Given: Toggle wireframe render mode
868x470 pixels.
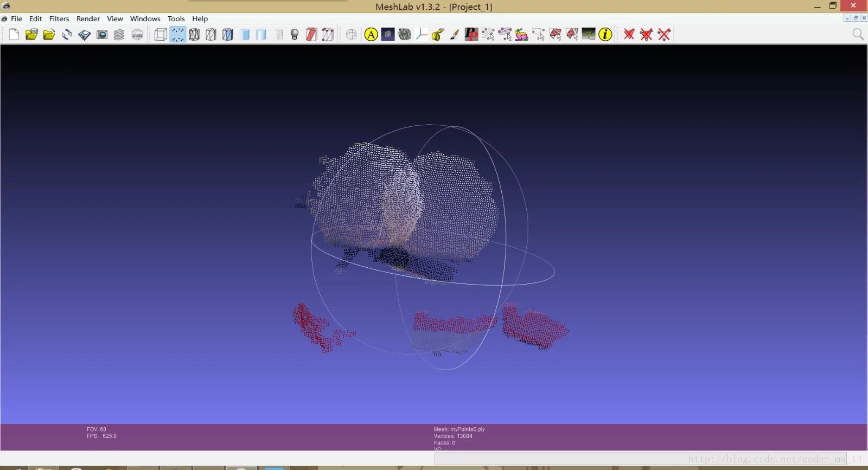Looking at the screenshot, I should 194,35.
